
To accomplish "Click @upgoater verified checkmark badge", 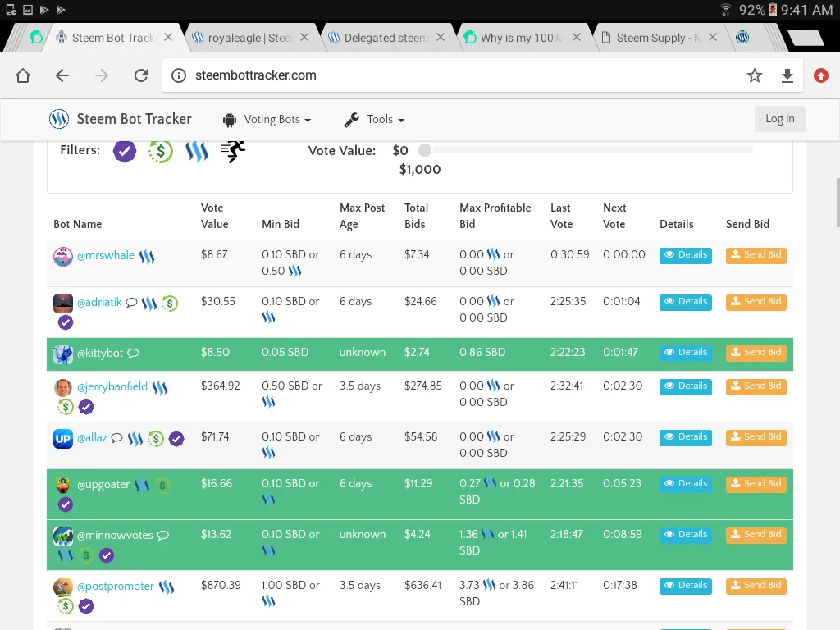I will (66, 504).
